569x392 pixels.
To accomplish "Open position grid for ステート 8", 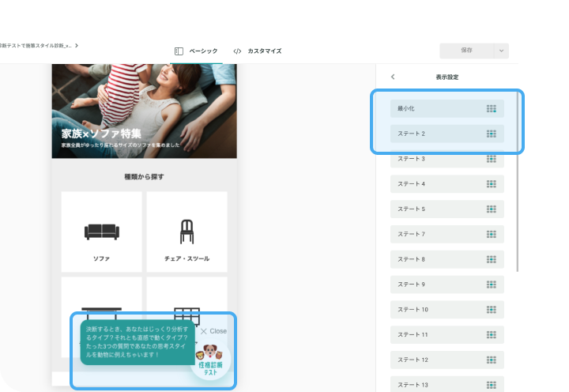I will click(x=492, y=259).
